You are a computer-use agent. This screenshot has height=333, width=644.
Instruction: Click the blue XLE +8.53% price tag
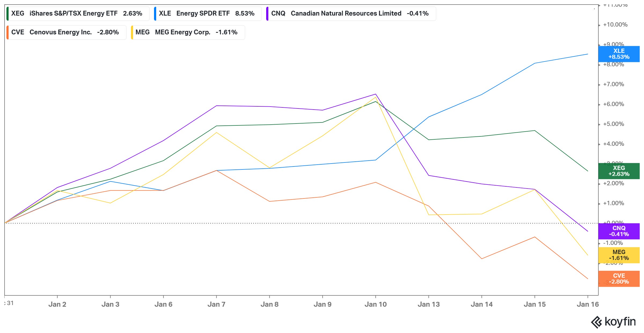[x=619, y=54]
